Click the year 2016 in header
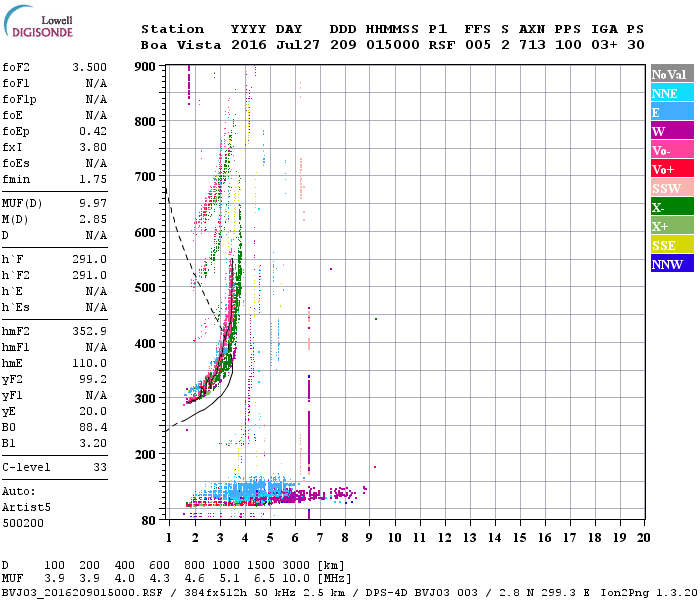Viewport: 700px width, 600px height. coord(249,45)
